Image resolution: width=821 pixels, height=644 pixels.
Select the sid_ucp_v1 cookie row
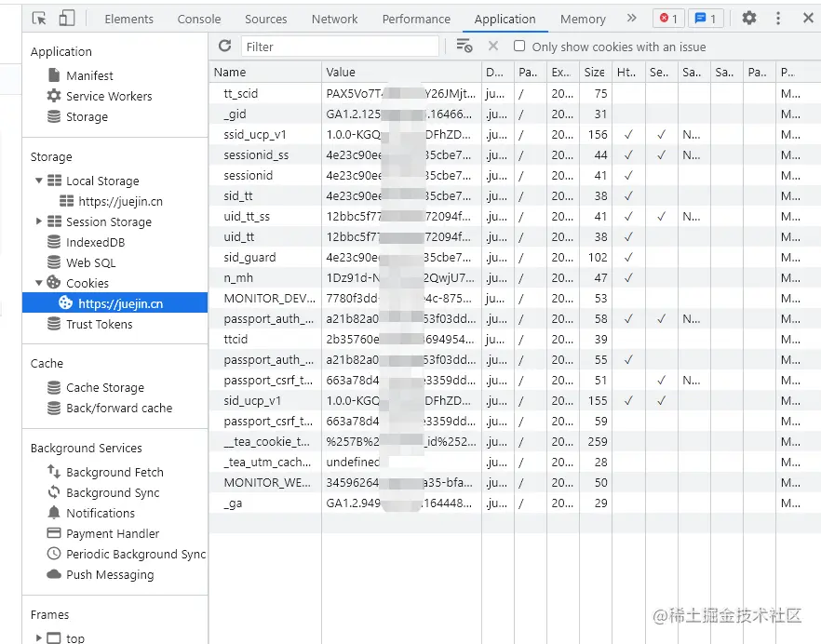(x=515, y=400)
